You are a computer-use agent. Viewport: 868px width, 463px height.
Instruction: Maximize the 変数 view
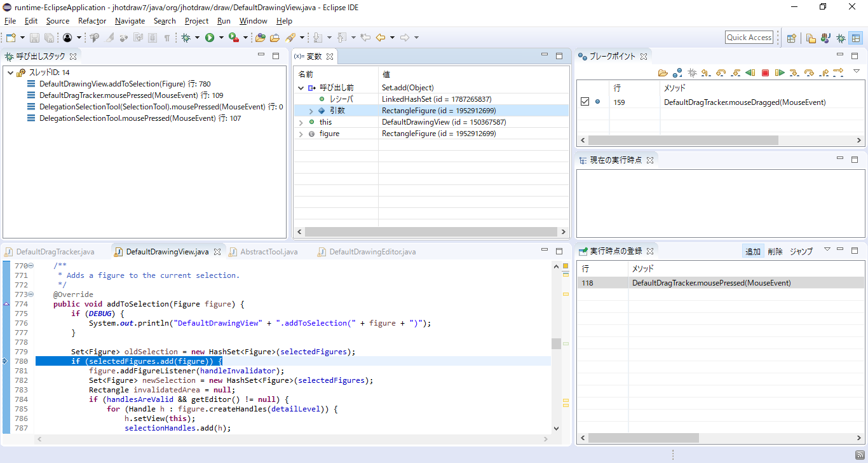click(x=559, y=56)
